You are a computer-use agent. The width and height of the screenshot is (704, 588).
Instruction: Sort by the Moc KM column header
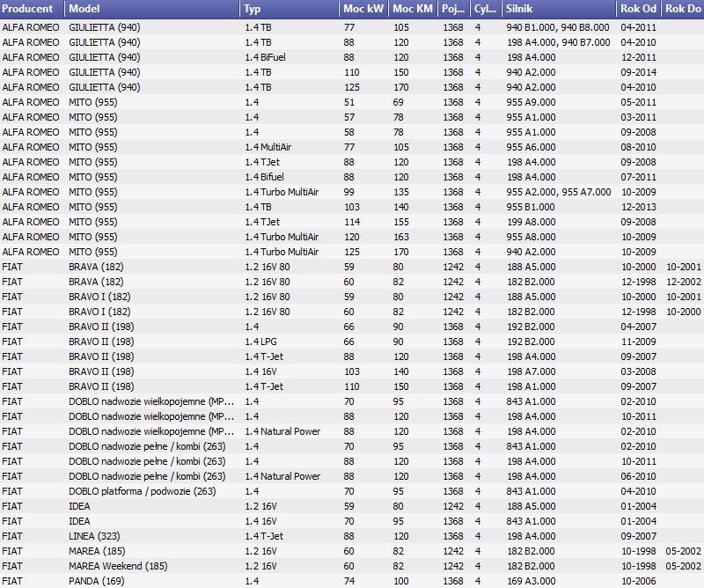pyautogui.click(x=413, y=9)
